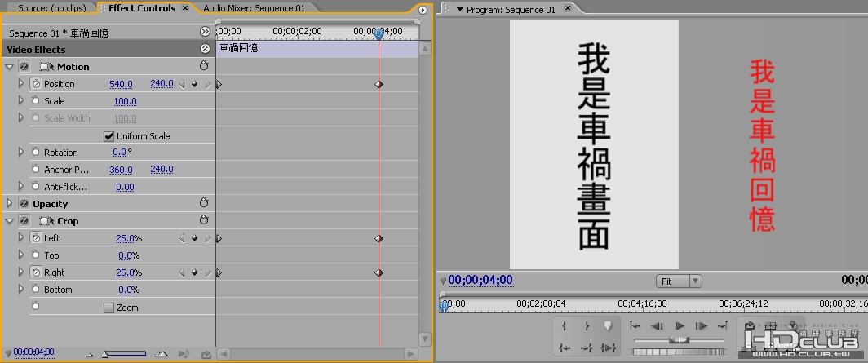Click Scale value 100.0
The image size is (868, 363).
coord(125,101)
